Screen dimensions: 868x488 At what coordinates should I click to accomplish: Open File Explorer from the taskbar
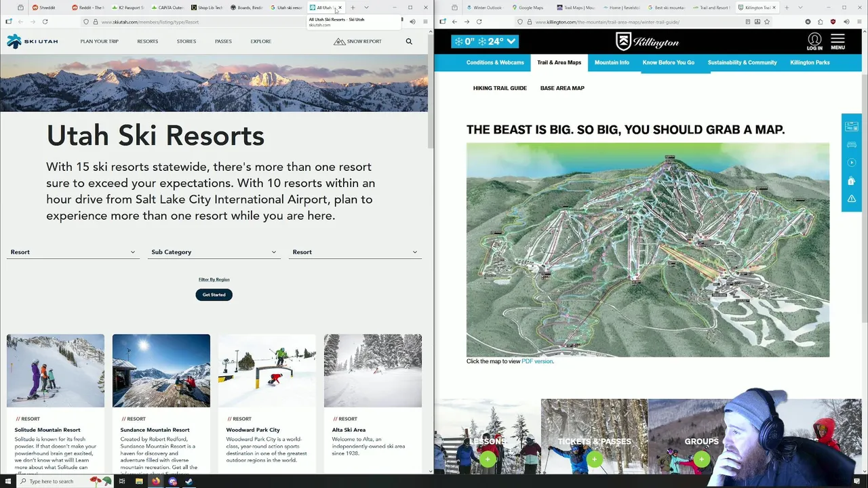139,481
